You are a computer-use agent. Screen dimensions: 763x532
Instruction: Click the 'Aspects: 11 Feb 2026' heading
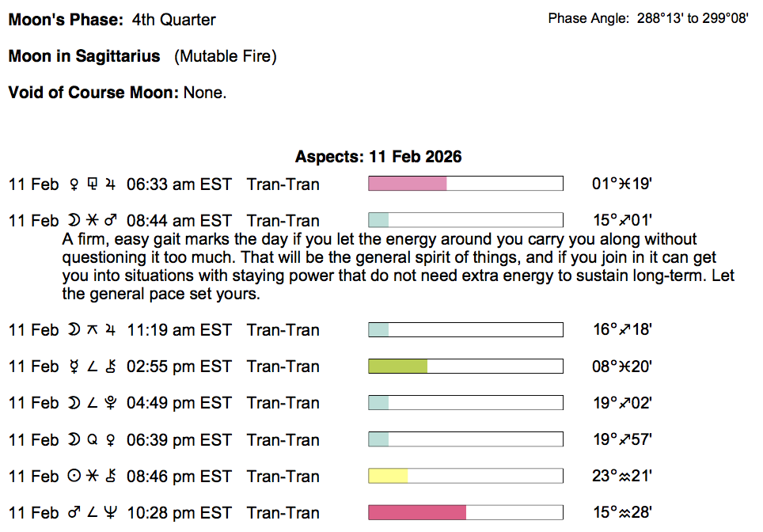(x=378, y=157)
